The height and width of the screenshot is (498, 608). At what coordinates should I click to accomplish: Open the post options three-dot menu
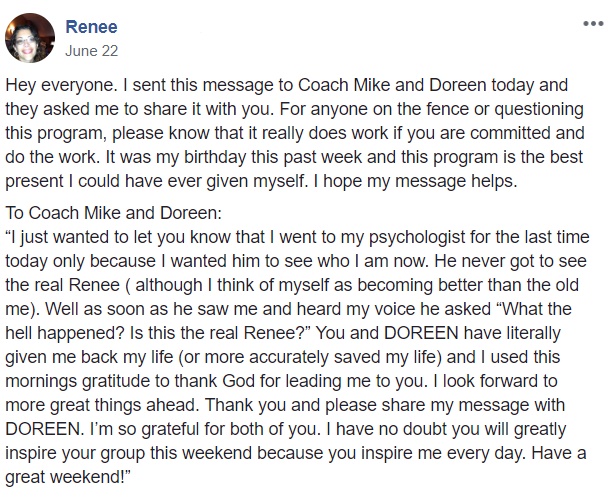pos(593,24)
